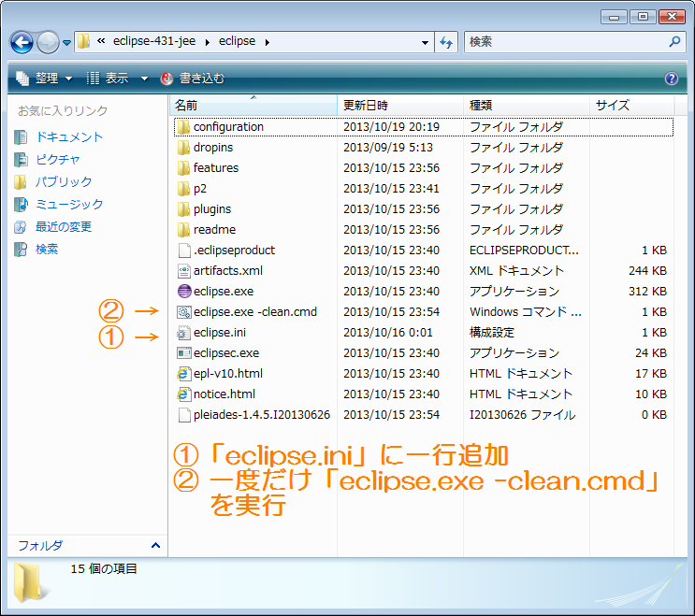Click the 244 KB size cell
The width and height of the screenshot is (695, 616).
[x=647, y=270]
